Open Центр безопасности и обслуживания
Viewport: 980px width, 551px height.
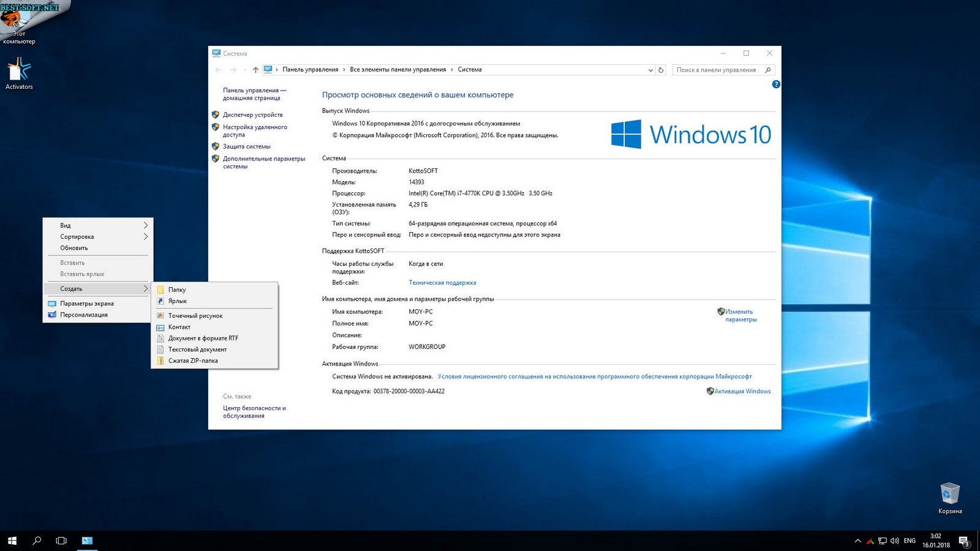[x=254, y=412]
